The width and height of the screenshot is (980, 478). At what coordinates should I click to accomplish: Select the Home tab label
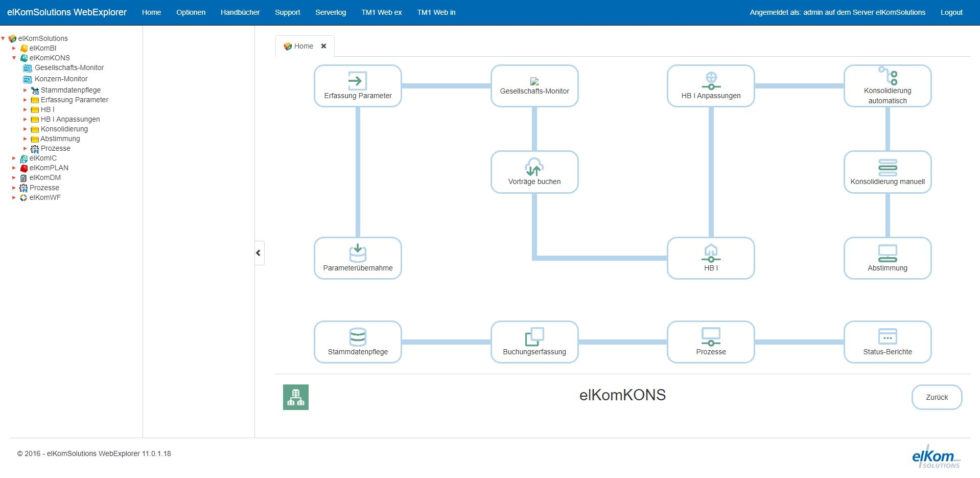[304, 46]
